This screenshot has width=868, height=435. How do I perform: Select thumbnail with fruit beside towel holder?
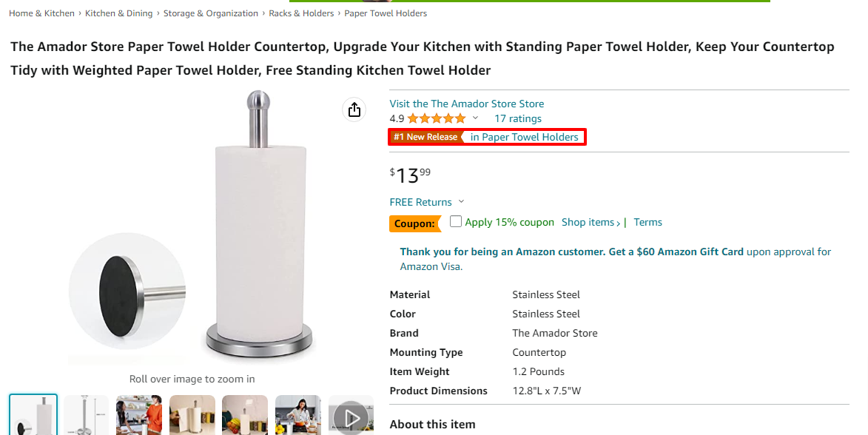pyautogui.click(x=245, y=416)
